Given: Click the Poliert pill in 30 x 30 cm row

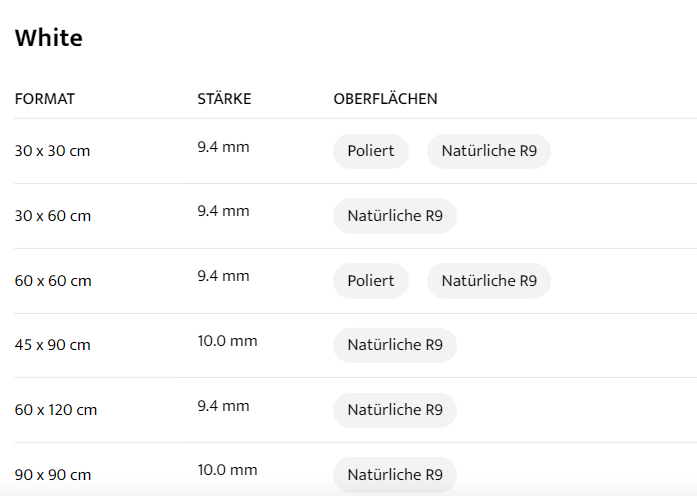Looking at the screenshot, I should coord(370,151).
